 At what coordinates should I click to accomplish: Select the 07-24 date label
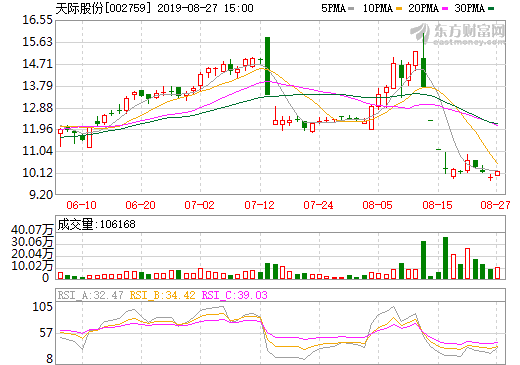[318, 205]
